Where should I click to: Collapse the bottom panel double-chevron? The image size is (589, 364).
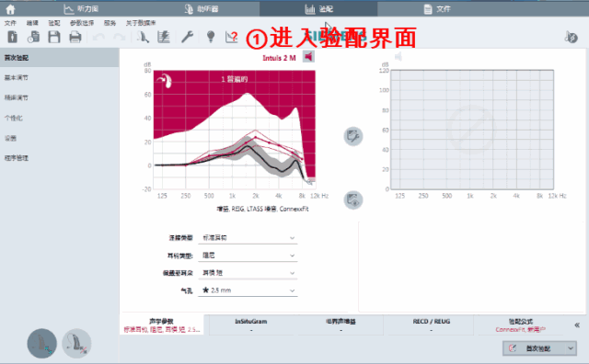pos(577,325)
